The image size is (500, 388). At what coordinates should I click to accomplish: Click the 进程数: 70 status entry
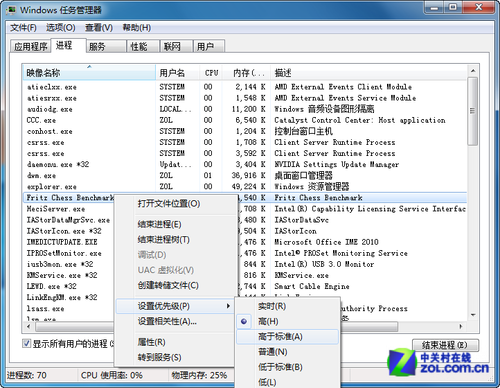coord(27,375)
